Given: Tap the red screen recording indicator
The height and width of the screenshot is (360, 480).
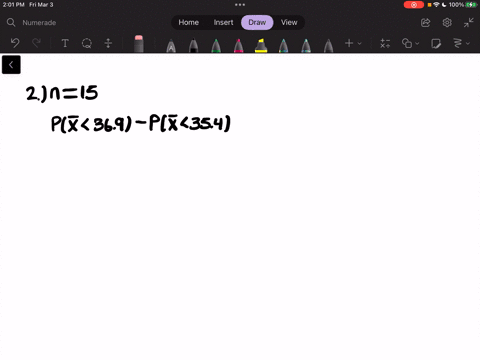Looking at the screenshot, I should click(x=414, y=5).
